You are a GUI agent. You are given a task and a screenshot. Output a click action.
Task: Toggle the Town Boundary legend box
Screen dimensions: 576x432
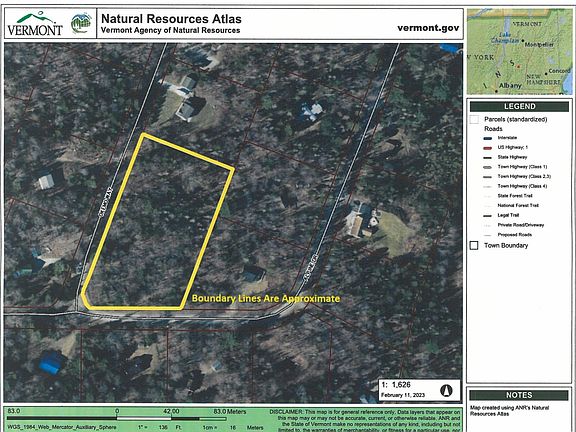click(474, 245)
